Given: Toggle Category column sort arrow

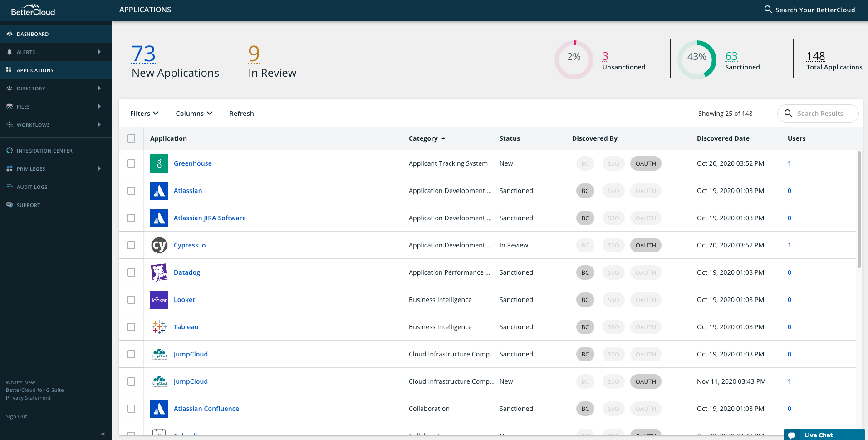Looking at the screenshot, I should pyautogui.click(x=443, y=138).
